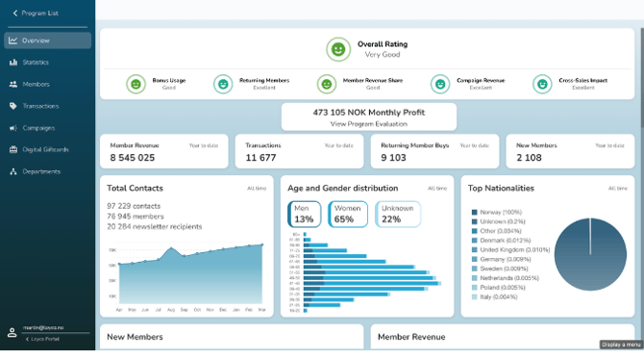
Task: Open the Digital Giftcards menu item
Action: click(48, 150)
